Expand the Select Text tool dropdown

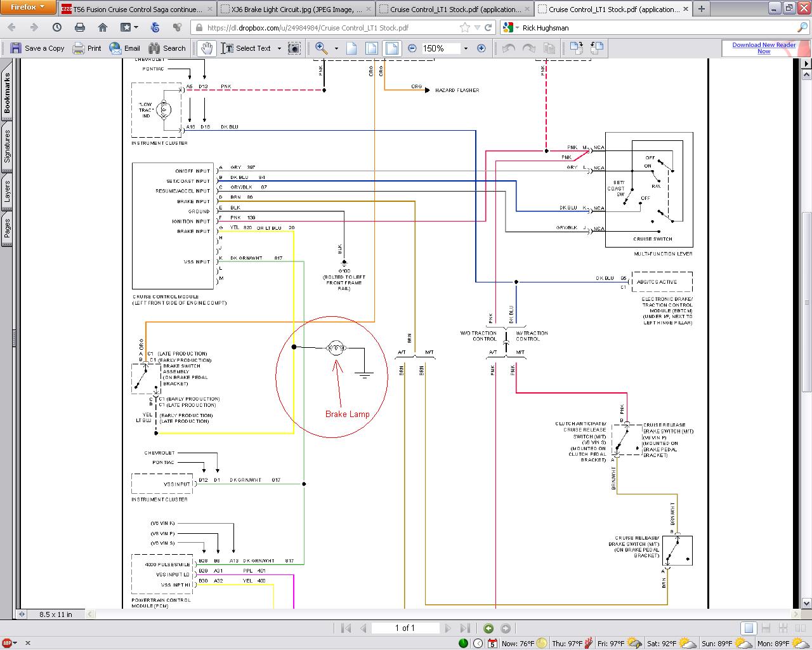click(279, 48)
